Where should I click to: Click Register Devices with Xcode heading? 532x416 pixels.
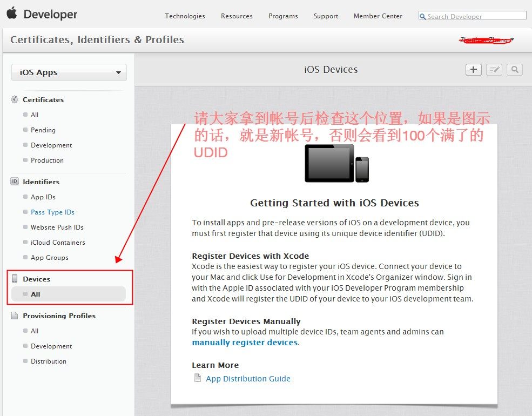(251, 256)
